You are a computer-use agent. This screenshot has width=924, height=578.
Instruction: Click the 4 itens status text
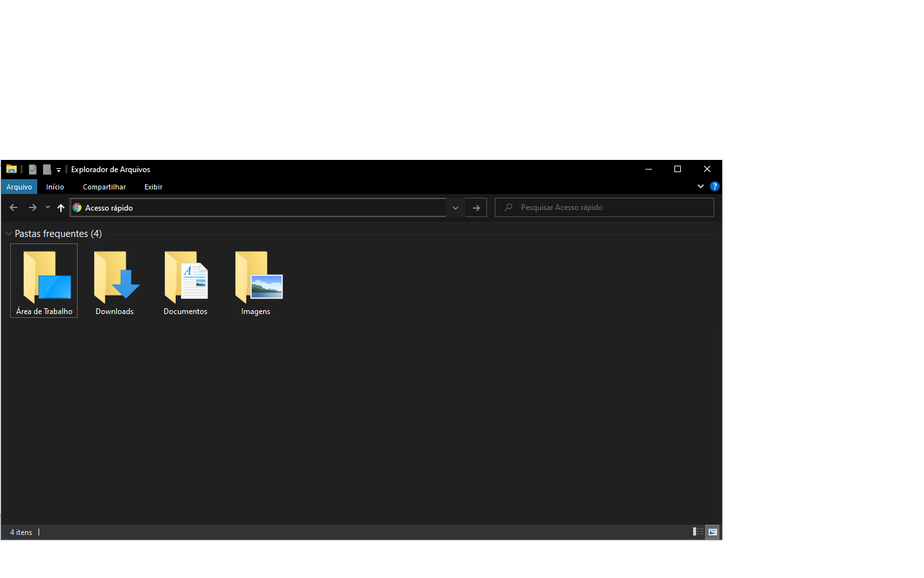[x=21, y=532]
